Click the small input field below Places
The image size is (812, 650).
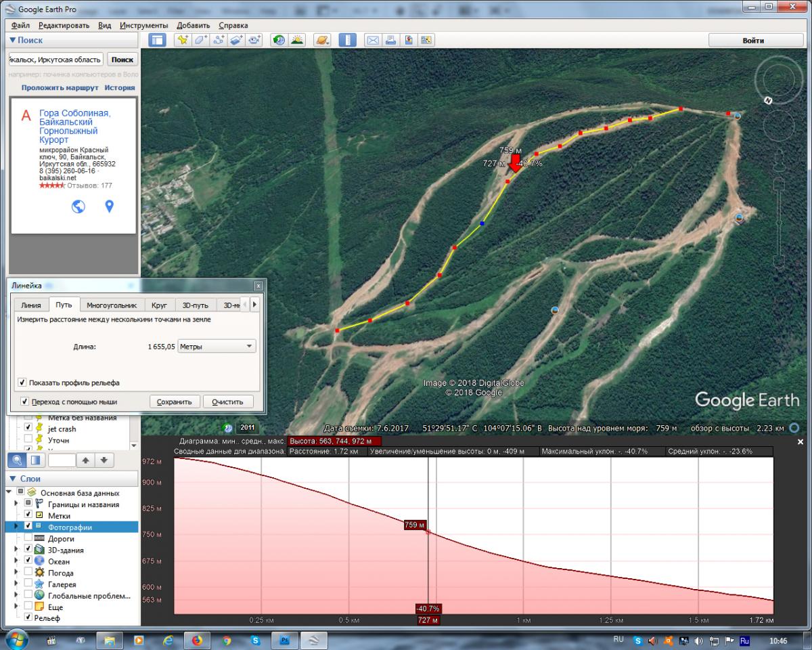point(62,460)
